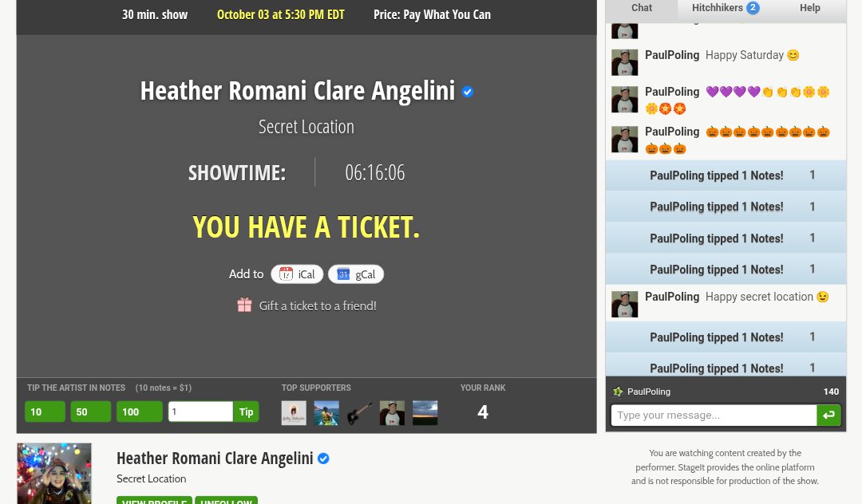Open Heather Romani's profile photo thumbnail
The width and height of the screenshot is (862, 504).
pyautogui.click(x=54, y=473)
